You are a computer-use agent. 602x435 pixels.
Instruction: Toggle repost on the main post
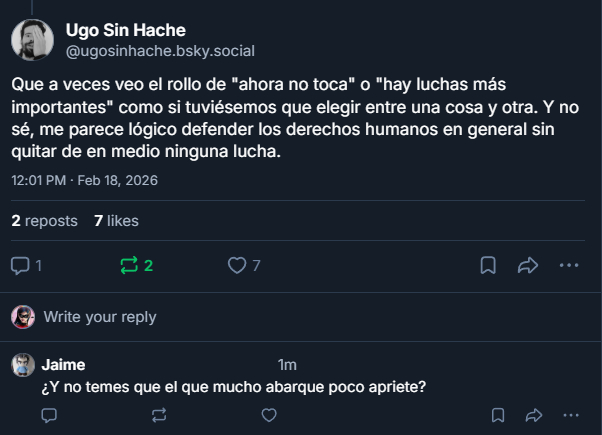coord(129,265)
